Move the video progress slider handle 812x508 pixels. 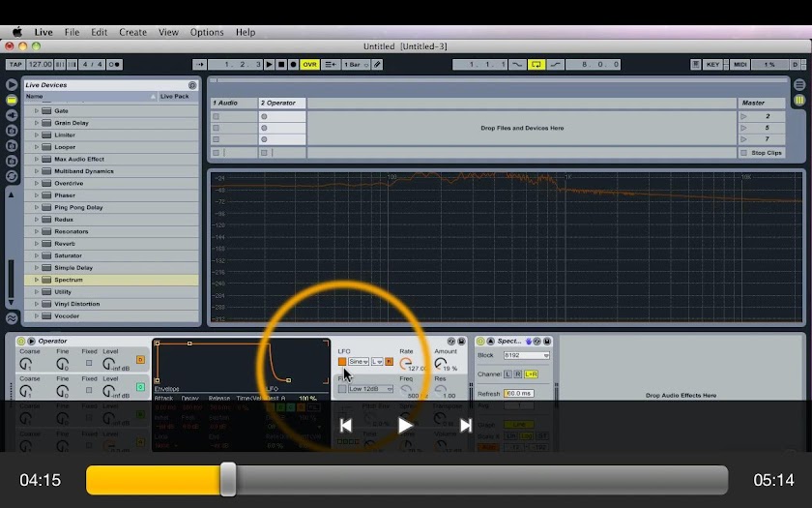click(x=228, y=480)
